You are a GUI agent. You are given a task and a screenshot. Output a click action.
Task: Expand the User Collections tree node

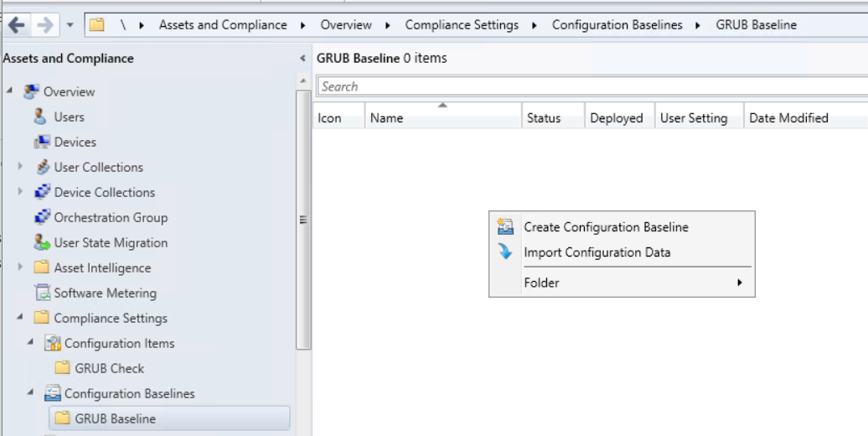(21, 167)
